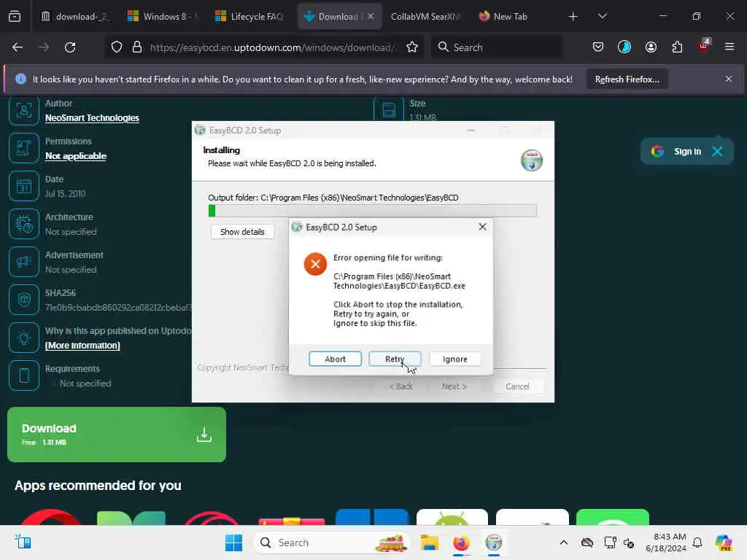This screenshot has width=747, height=560.
Task: Click Firefox icon in taskbar
Action: click(x=461, y=542)
